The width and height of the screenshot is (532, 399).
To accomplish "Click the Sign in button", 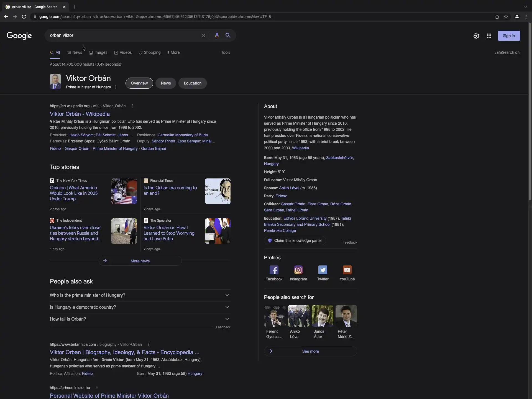I will (x=508, y=36).
